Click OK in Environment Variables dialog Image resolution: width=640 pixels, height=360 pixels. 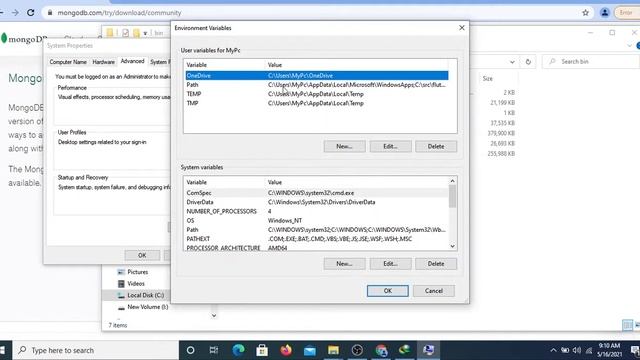point(387,291)
